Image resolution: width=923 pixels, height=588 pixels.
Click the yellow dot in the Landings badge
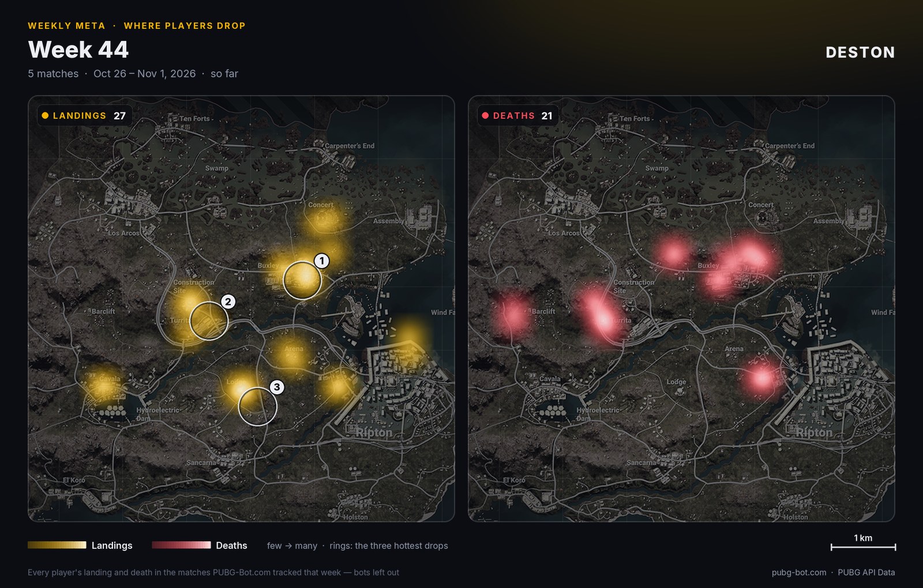tap(45, 115)
